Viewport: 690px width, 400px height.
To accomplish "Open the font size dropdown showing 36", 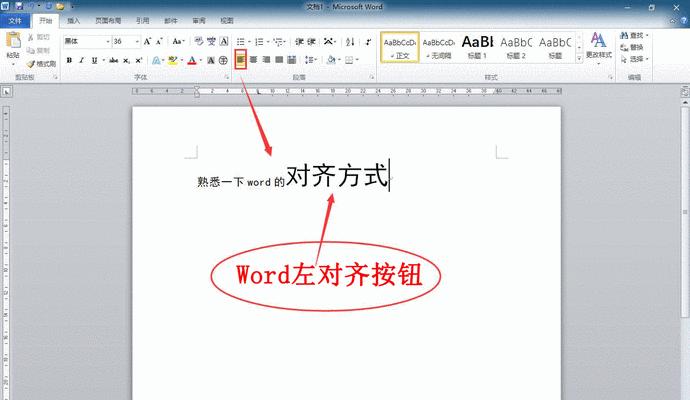I will (x=137, y=41).
